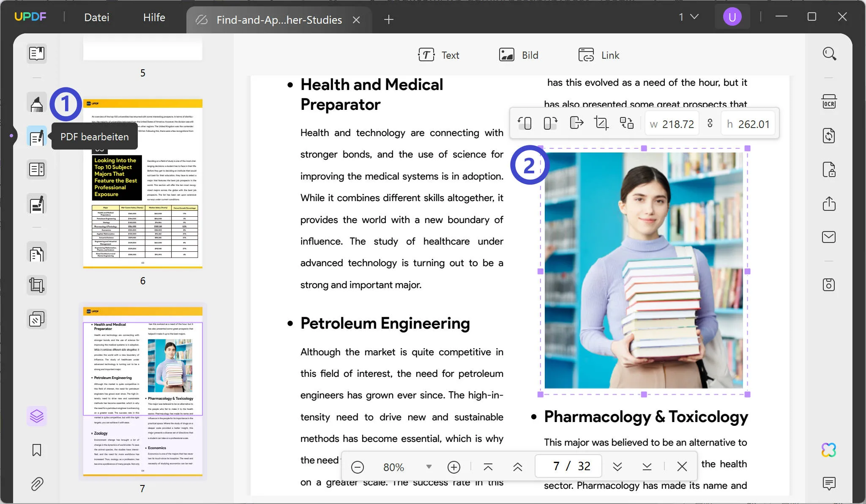Save the document via the save icon

pyautogui.click(x=829, y=285)
